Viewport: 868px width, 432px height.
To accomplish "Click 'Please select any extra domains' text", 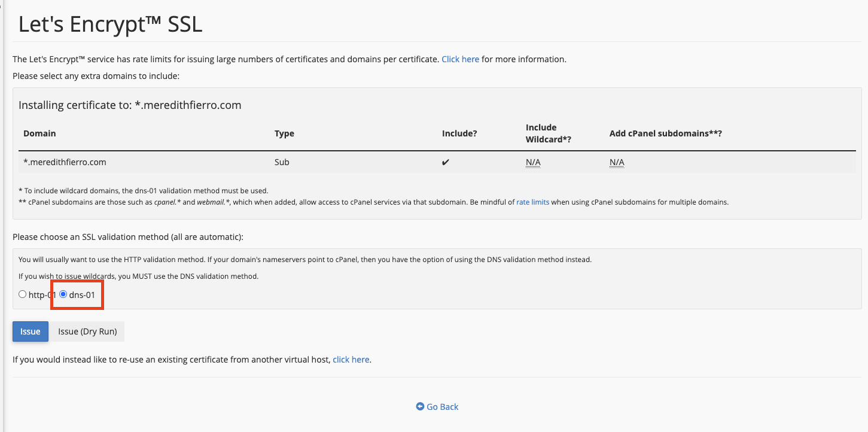I will pos(96,76).
